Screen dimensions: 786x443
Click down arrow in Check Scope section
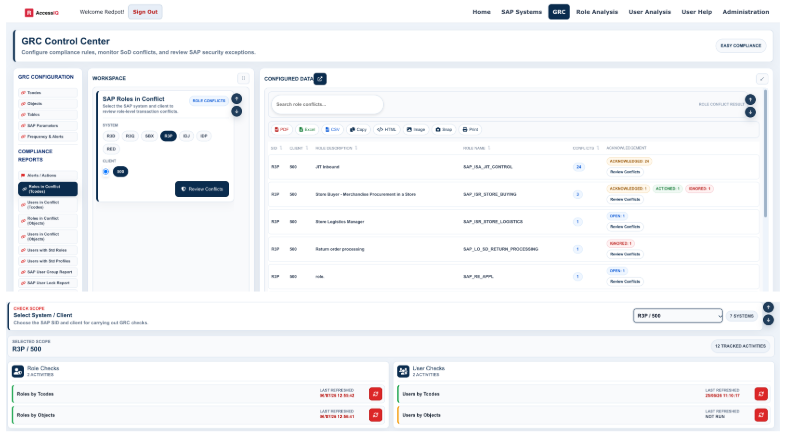click(x=768, y=320)
